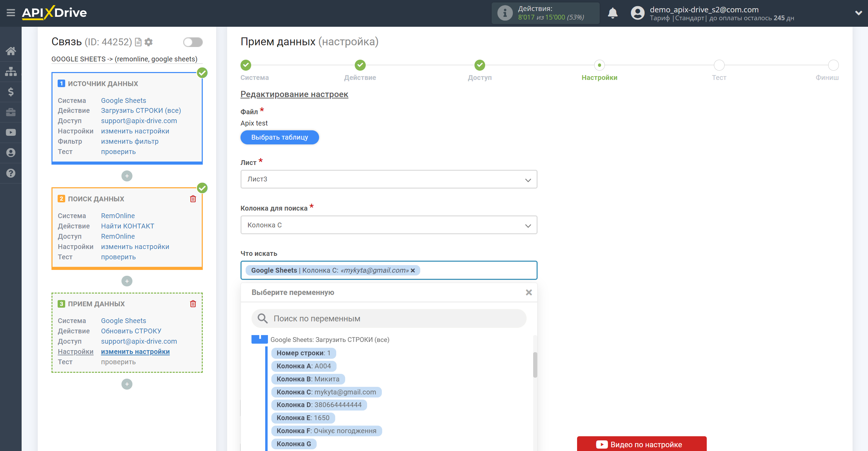Open the Лист dropdown

click(389, 179)
